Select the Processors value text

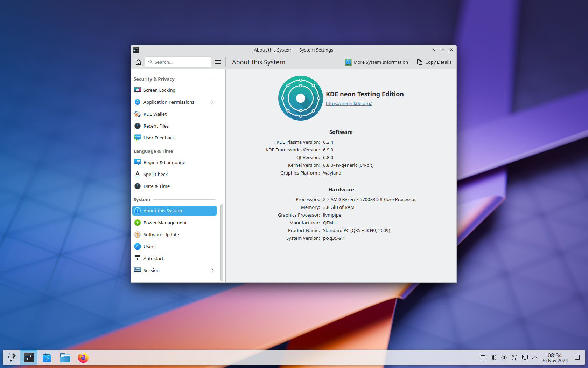pos(370,199)
